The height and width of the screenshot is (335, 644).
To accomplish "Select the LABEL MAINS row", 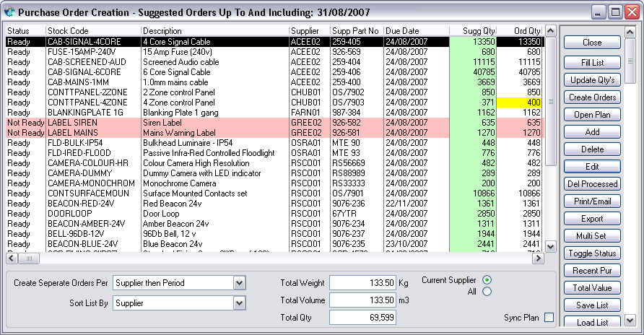I will click(274, 133).
